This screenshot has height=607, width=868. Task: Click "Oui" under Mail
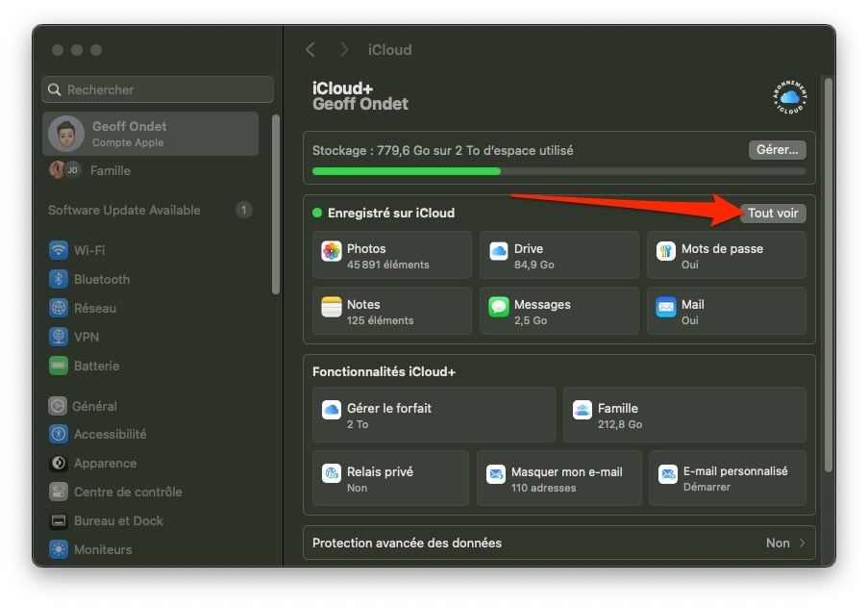coord(690,320)
